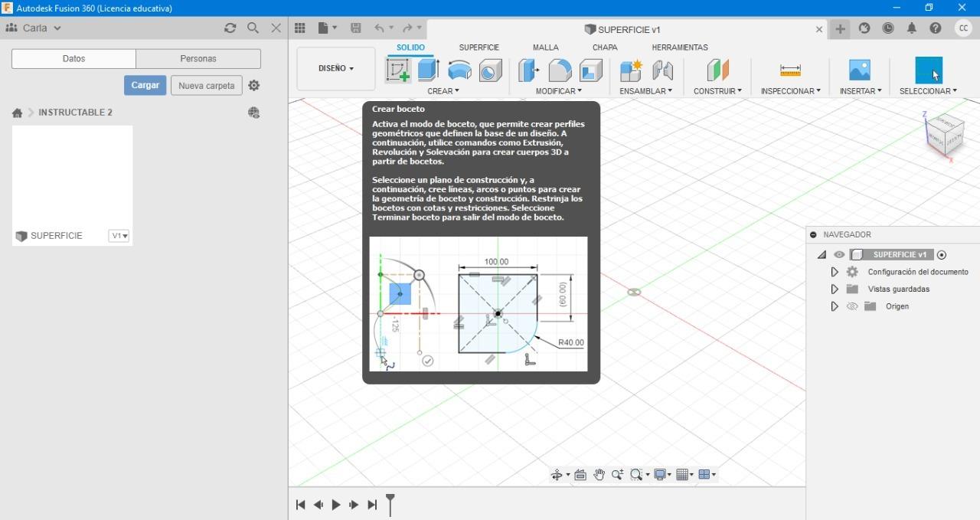Switch to the CHAPA ribbon tab
This screenshot has width=980, height=520.
(x=605, y=47)
